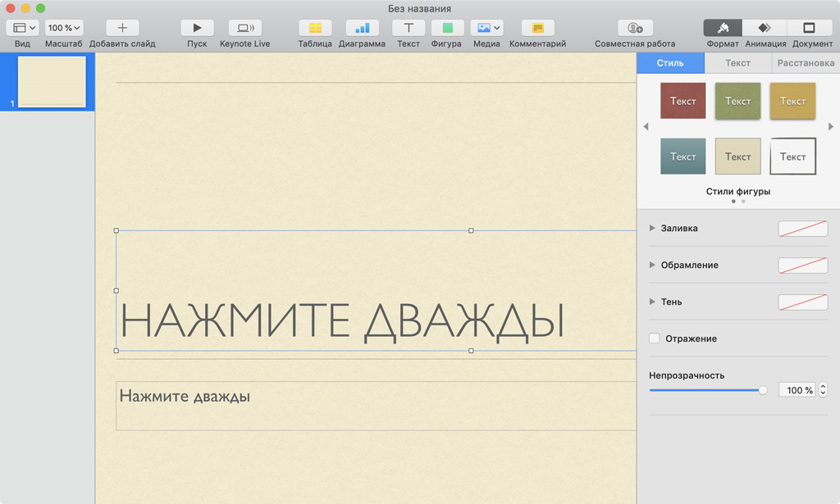Apply the golden yellow Текст shape style
Image resolution: width=840 pixels, height=504 pixels.
click(793, 101)
